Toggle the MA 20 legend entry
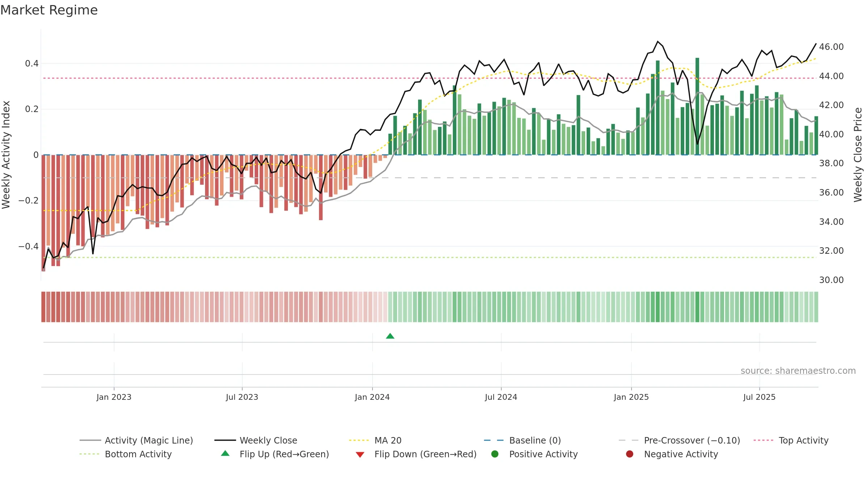This screenshot has width=868, height=488. coord(375,440)
